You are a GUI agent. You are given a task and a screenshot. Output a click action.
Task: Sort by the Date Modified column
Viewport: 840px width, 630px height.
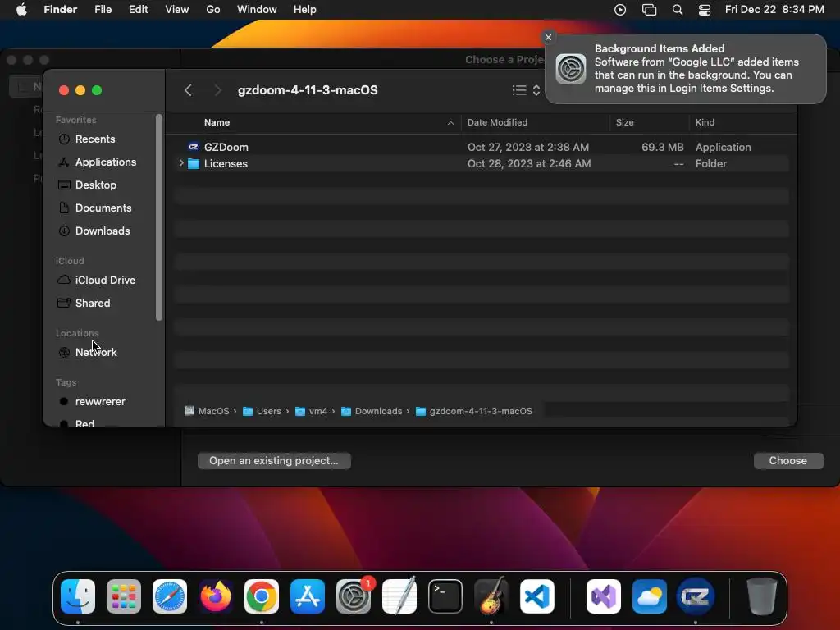(497, 123)
